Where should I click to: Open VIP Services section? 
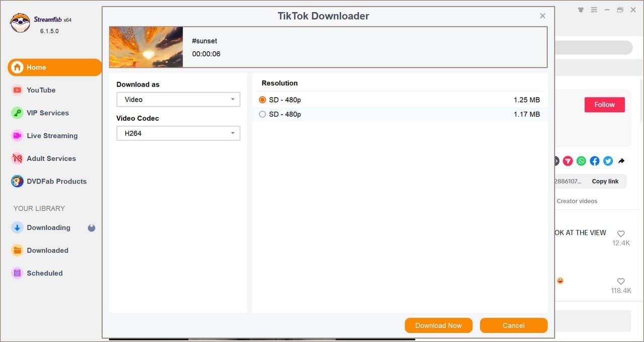(x=48, y=113)
